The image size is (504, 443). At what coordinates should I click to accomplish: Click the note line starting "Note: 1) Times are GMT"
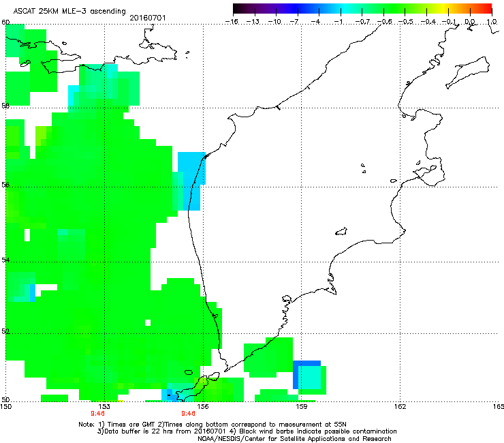[212, 425]
